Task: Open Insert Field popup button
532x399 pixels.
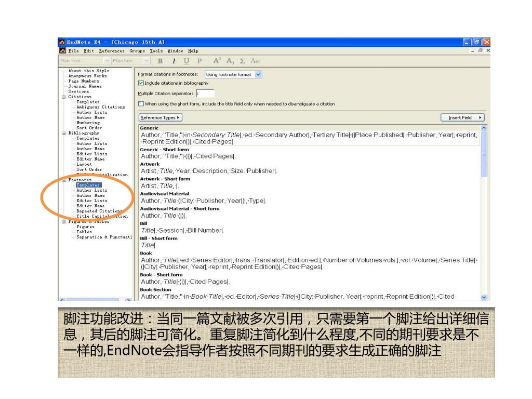Action: tap(462, 118)
